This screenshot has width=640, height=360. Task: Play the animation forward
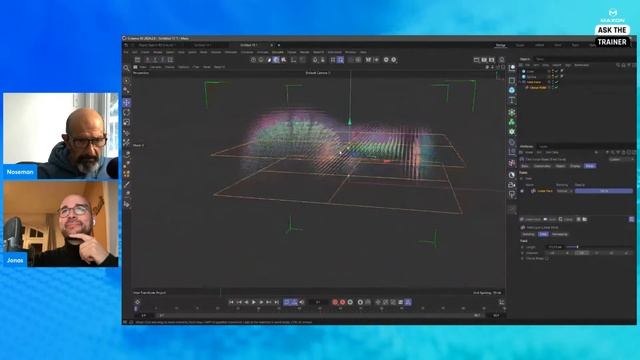coord(254,302)
